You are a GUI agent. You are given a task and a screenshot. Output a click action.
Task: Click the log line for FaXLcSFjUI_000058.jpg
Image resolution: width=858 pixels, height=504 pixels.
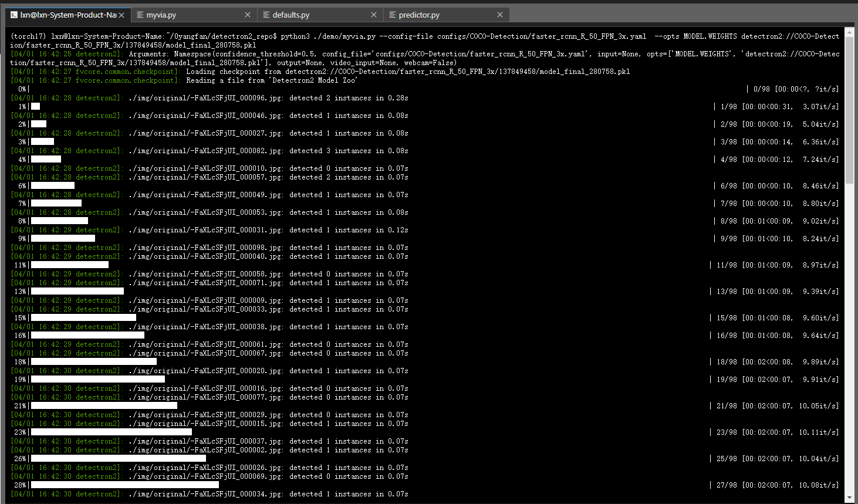(210, 274)
